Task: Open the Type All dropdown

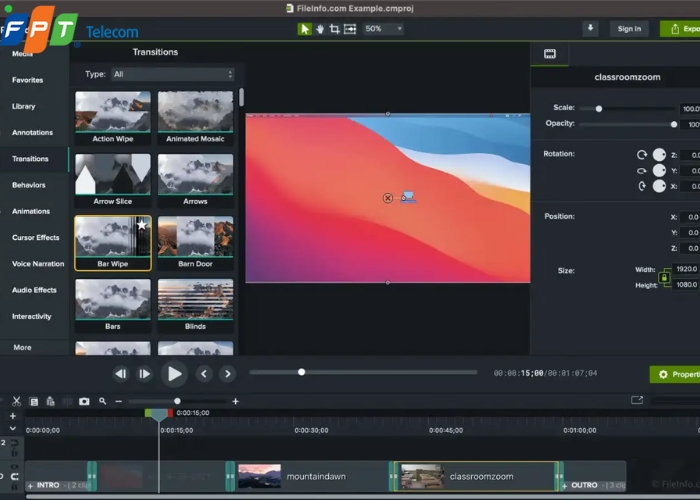Action: (173, 75)
